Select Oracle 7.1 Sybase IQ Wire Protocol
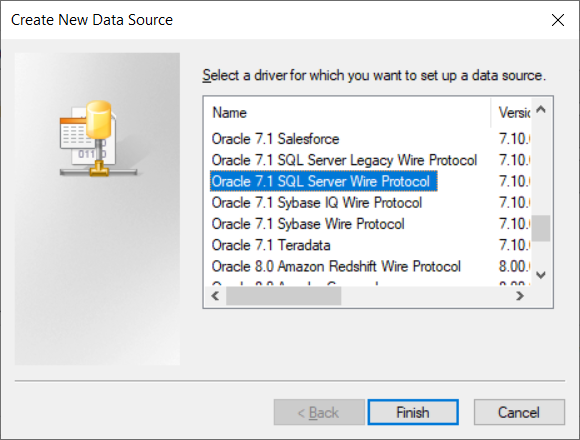The height and width of the screenshot is (440, 580). point(317,203)
